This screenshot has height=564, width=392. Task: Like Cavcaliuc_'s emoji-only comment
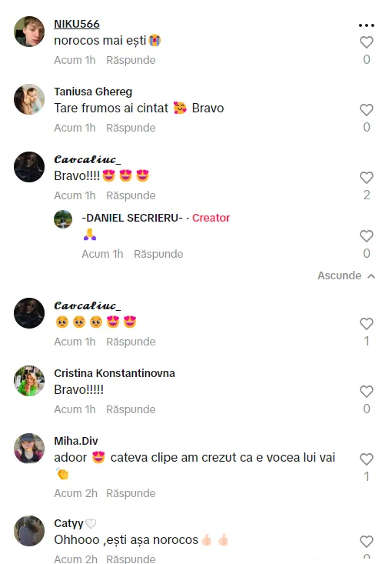pos(367,324)
